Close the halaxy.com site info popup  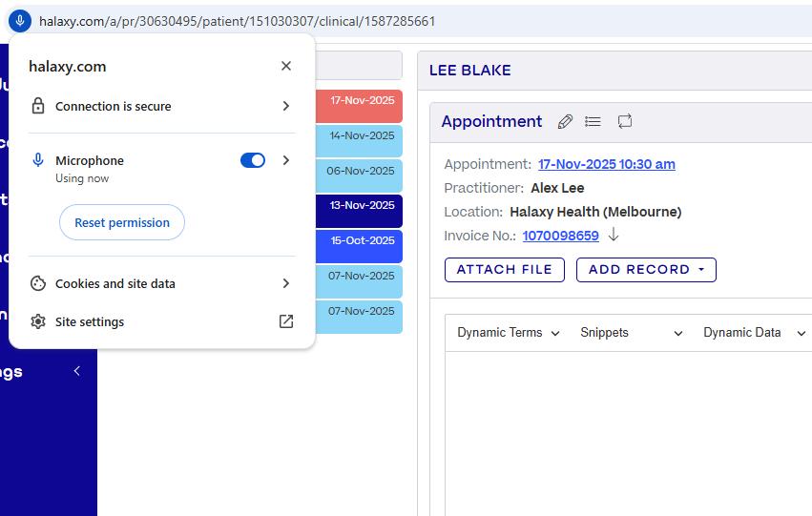(286, 66)
